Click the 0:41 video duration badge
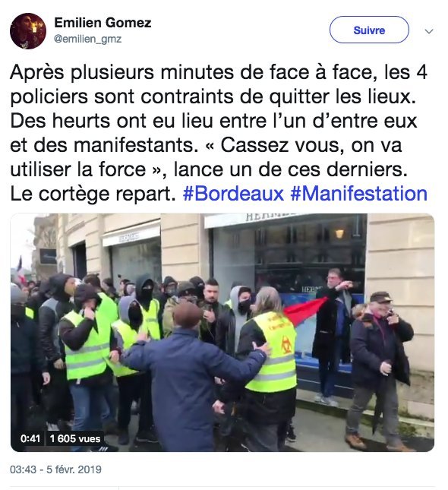 coord(30,438)
